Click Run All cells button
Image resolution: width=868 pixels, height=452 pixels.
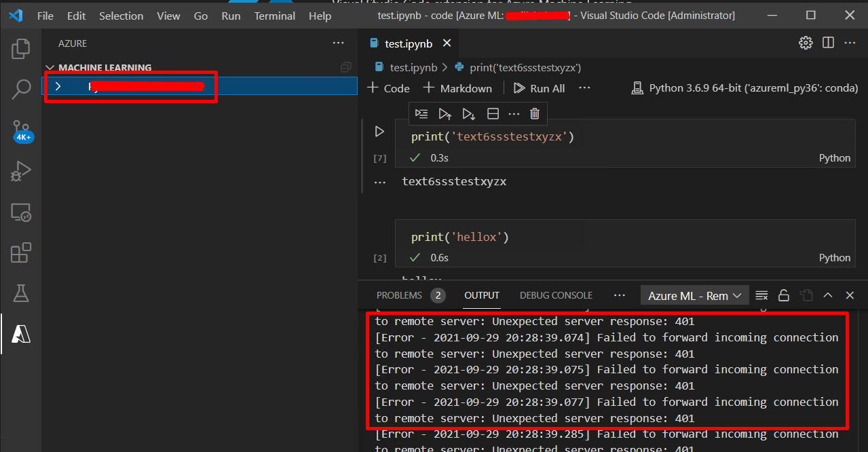point(540,88)
